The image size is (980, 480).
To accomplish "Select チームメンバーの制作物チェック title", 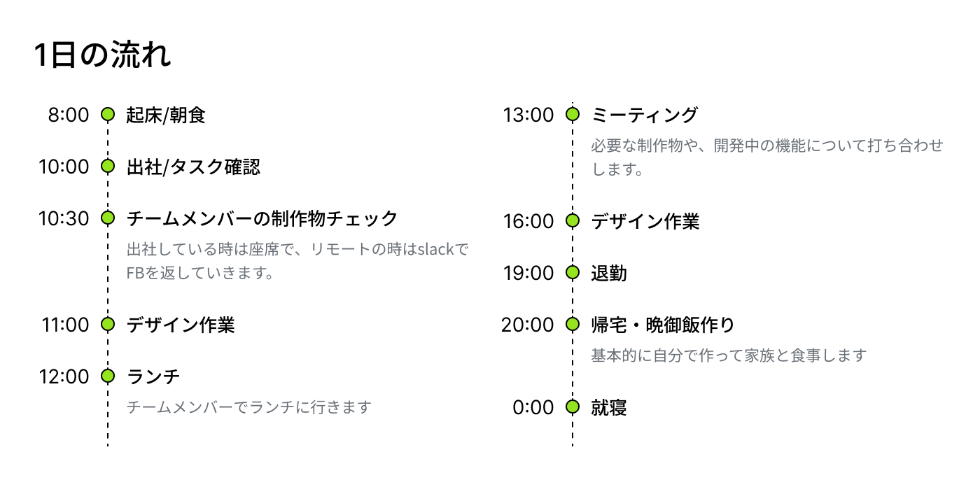I will click(x=262, y=218).
